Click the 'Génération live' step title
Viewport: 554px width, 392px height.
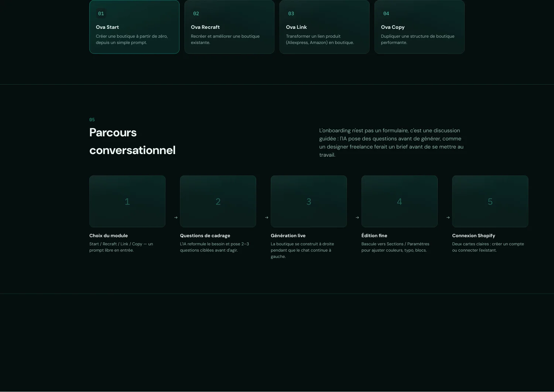(288, 236)
